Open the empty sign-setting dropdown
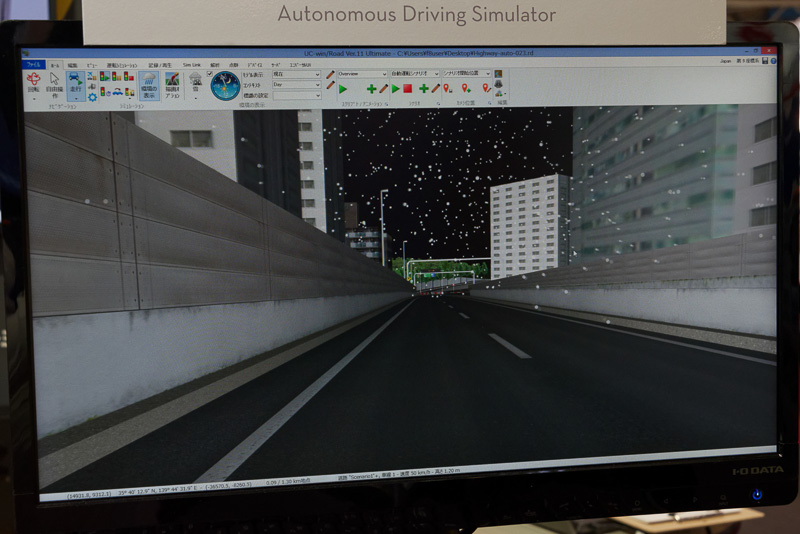800x534 pixels. (296, 95)
